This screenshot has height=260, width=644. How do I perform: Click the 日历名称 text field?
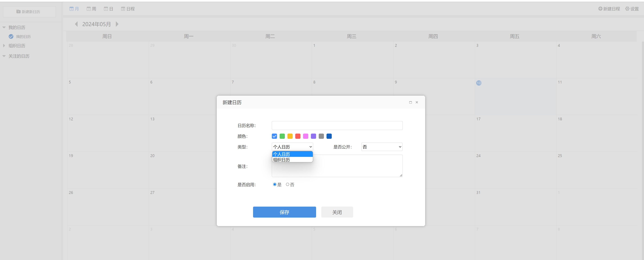coord(337,126)
